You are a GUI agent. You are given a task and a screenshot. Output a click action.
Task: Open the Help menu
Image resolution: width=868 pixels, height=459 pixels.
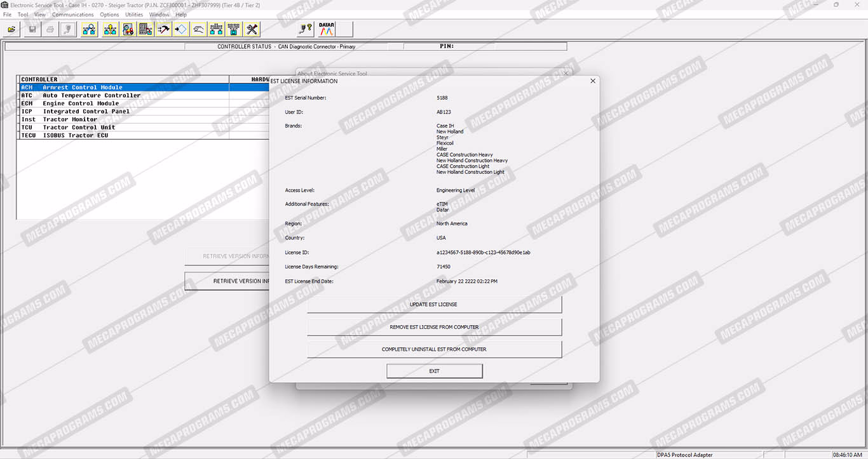tap(181, 15)
